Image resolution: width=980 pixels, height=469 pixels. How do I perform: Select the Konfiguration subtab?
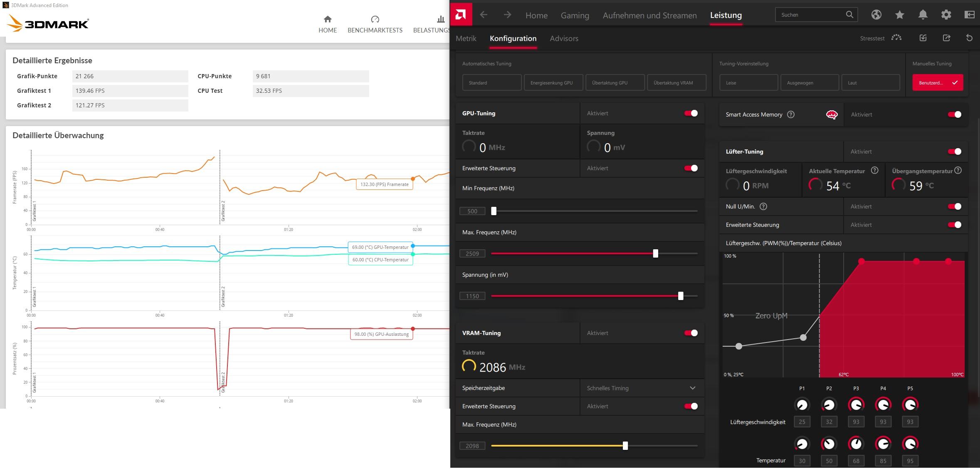pyautogui.click(x=513, y=38)
